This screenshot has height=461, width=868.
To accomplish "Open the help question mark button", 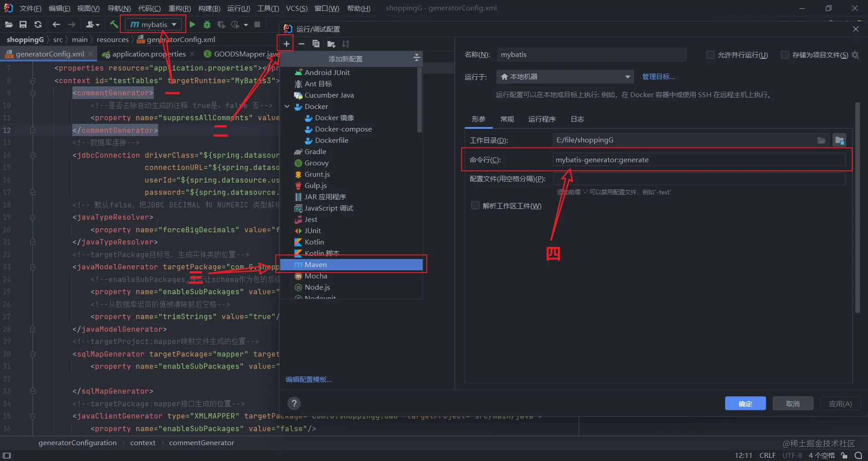I will [294, 403].
